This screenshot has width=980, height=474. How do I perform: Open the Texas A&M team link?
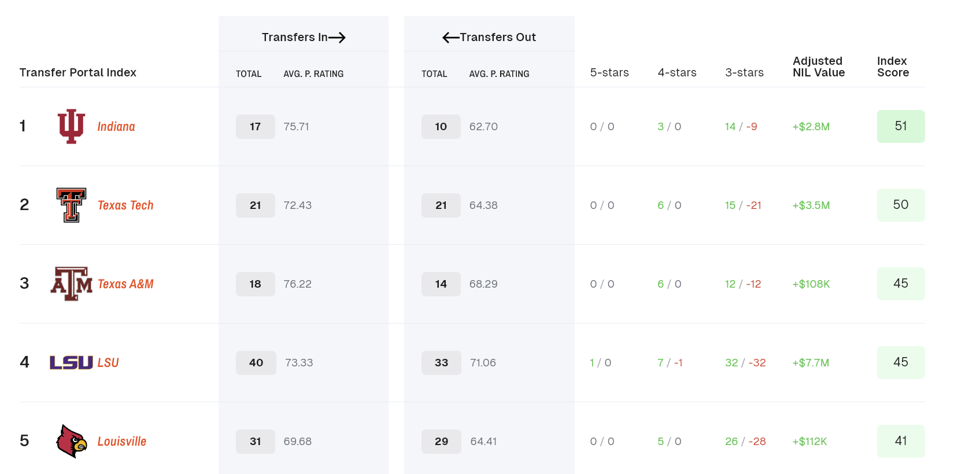125,284
